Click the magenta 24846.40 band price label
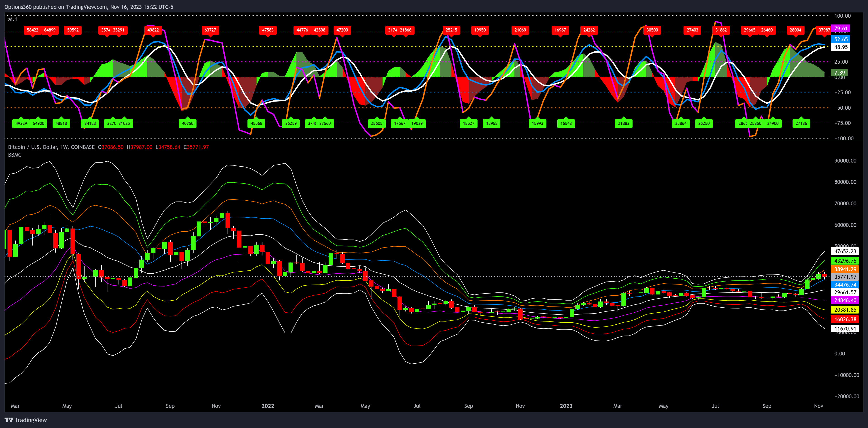This screenshot has width=868, height=428. point(845,300)
